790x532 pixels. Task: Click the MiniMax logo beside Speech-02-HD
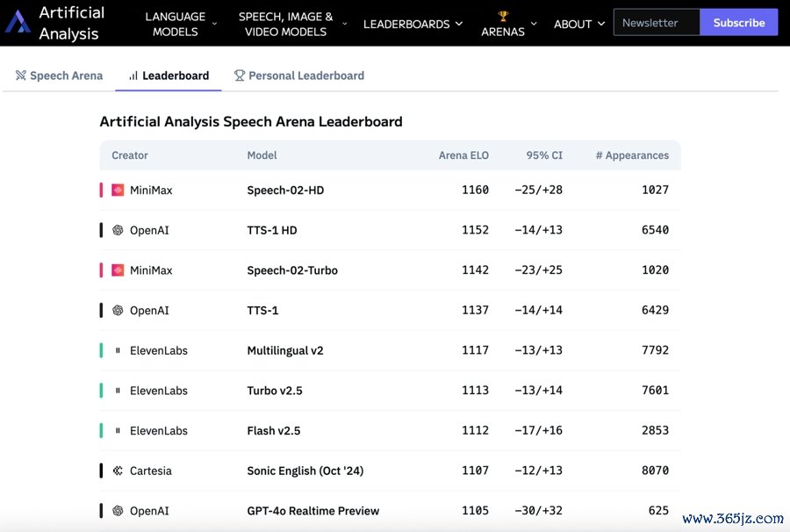(118, 190)
